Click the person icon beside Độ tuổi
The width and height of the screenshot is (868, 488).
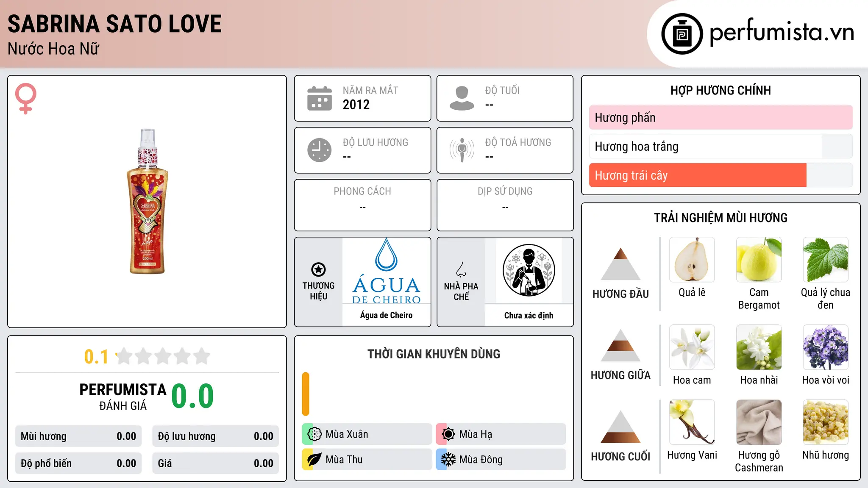coord(462,98)
